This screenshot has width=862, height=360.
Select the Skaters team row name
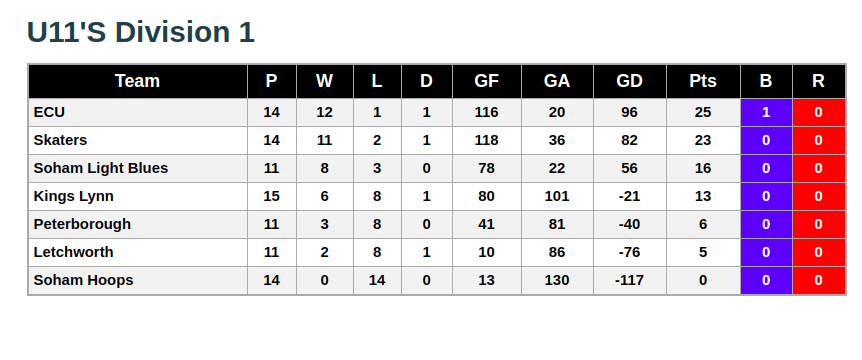pos(60,140)
